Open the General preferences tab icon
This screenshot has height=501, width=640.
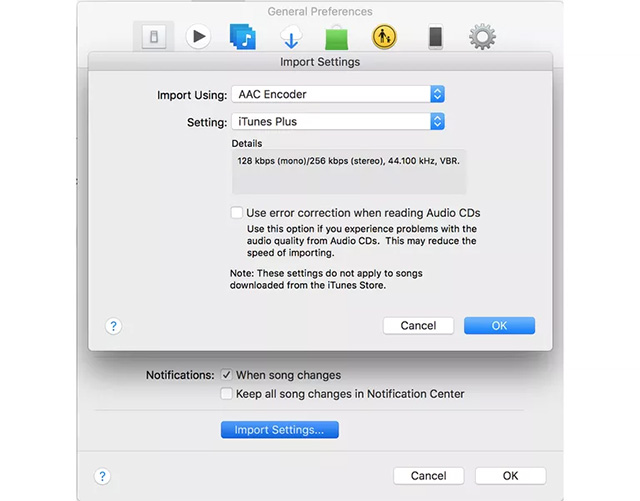pyautogui.click(x=154, y=37)
